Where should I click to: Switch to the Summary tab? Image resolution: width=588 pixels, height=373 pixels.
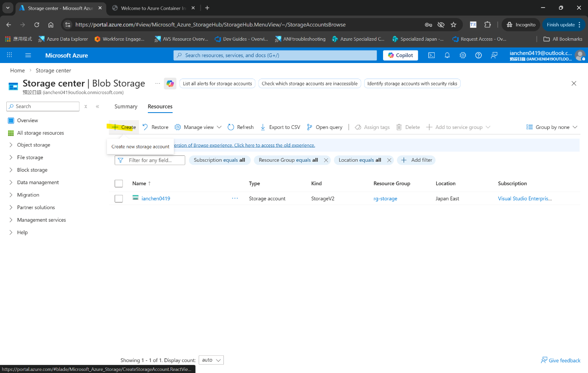(x=126, y=107)
